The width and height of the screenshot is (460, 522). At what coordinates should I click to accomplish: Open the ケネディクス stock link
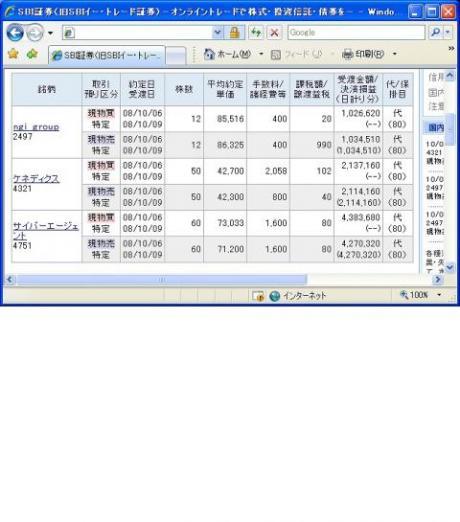[x=36, y=179]
